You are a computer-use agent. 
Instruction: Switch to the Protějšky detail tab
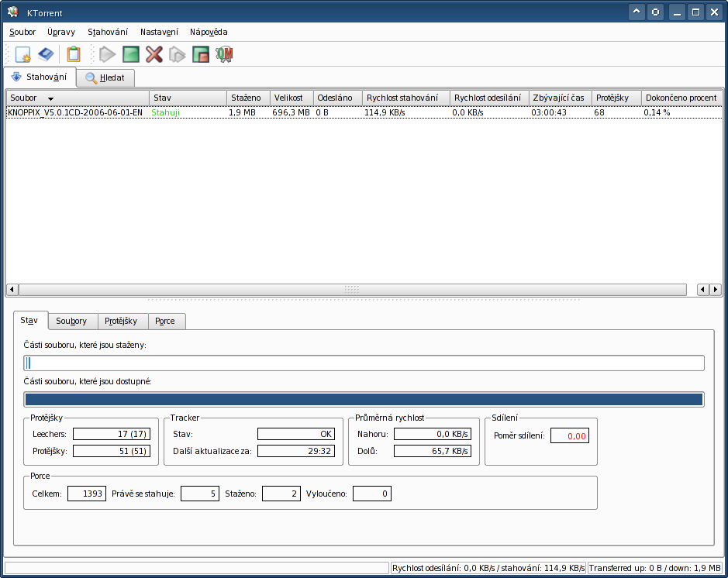tap(123, 321)
